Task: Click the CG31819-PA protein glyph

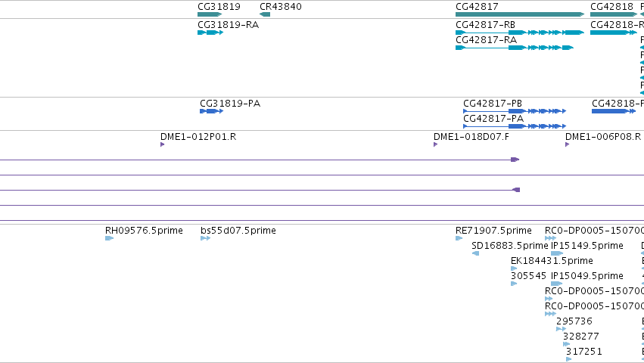Action: (212, 111)
